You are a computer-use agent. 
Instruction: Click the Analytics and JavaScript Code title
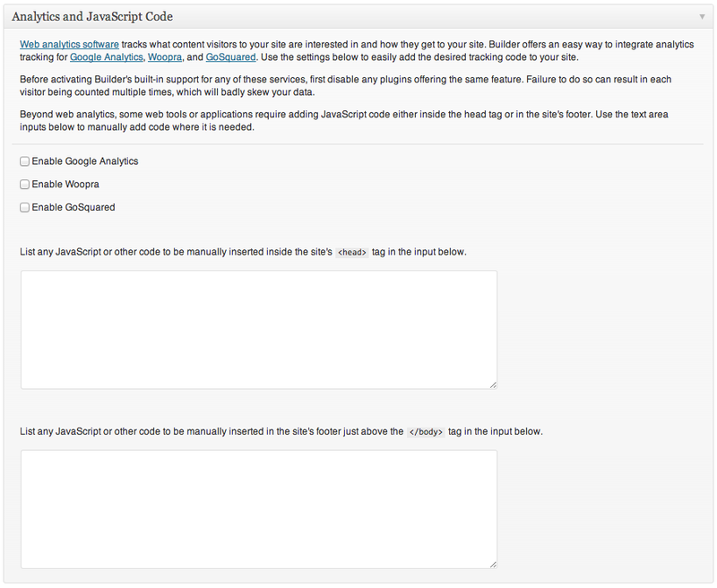(92, 16)
